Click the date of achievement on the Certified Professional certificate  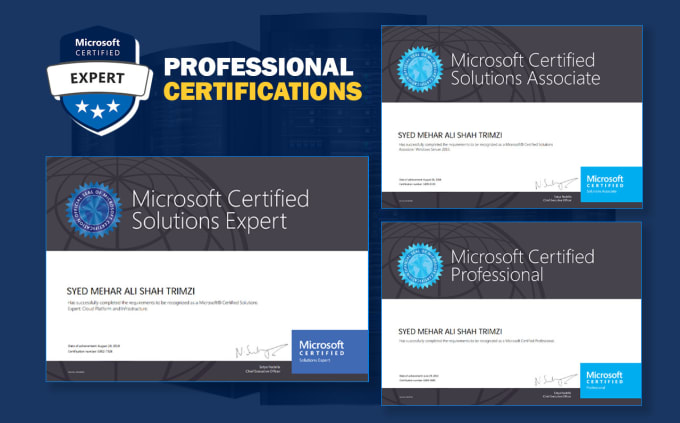coord(419,375)
